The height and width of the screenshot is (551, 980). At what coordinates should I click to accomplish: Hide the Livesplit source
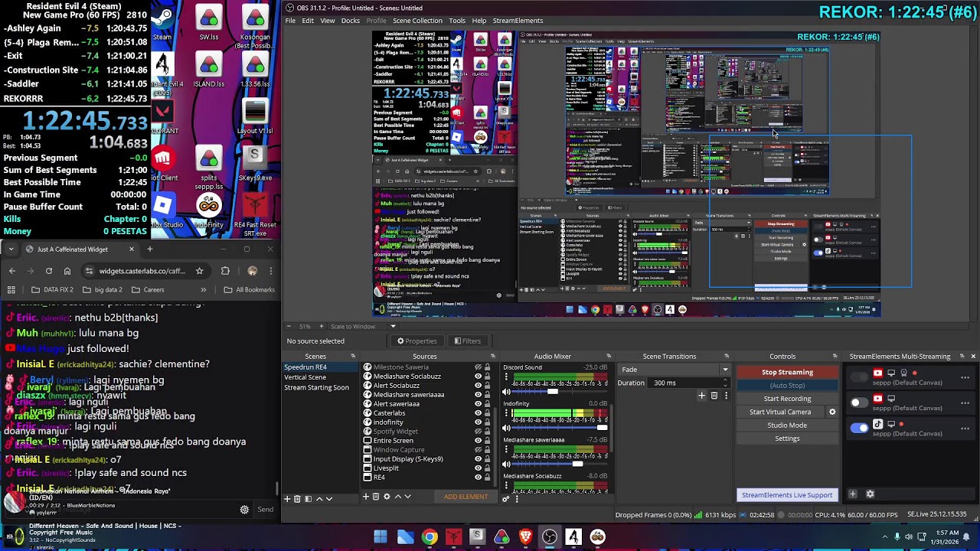[479, 468]
